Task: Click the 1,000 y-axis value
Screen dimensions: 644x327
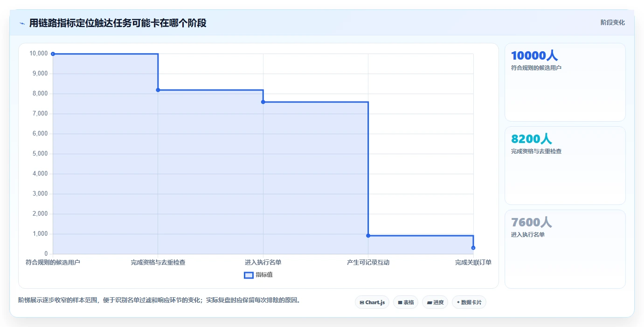Action: pyautogui.click(x=40, y=234)
